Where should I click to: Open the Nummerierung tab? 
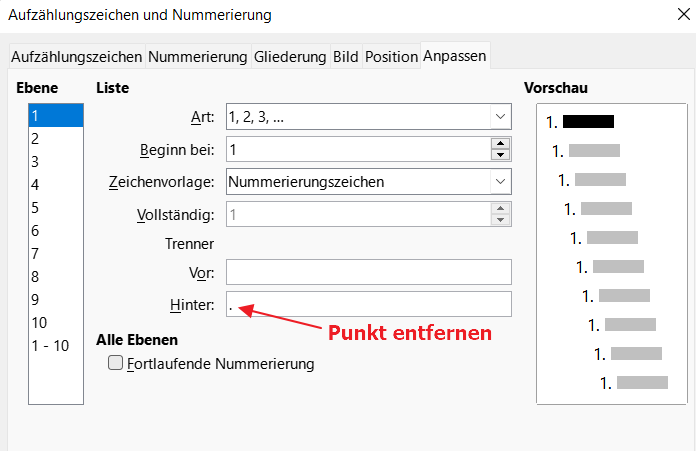pos(198,57)
